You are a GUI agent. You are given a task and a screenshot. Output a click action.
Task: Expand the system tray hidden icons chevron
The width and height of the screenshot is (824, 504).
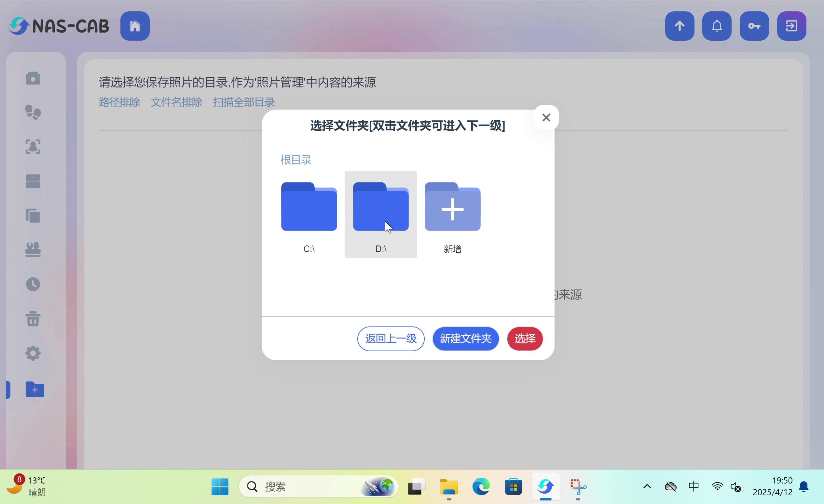[647, 486]
